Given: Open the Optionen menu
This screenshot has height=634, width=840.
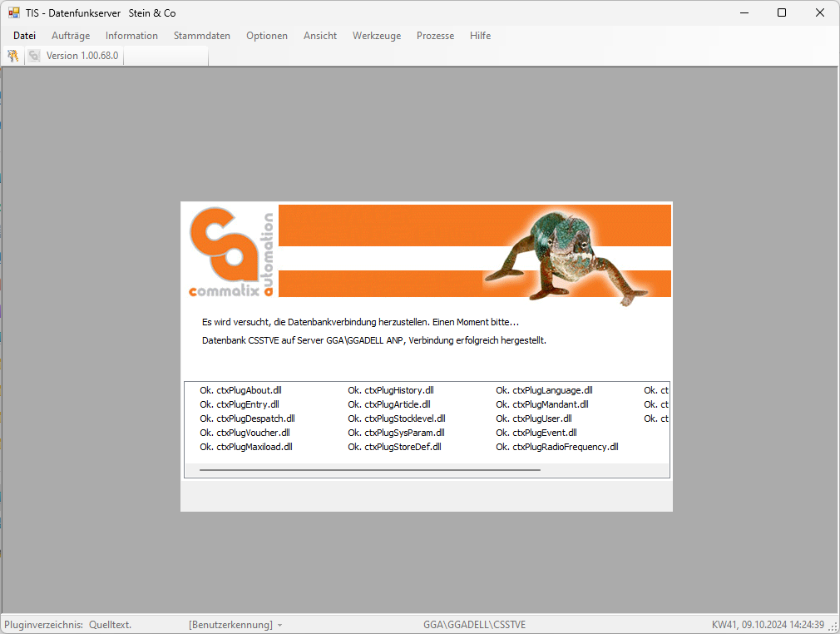Looking at the screenshot, I should point(267,36).
